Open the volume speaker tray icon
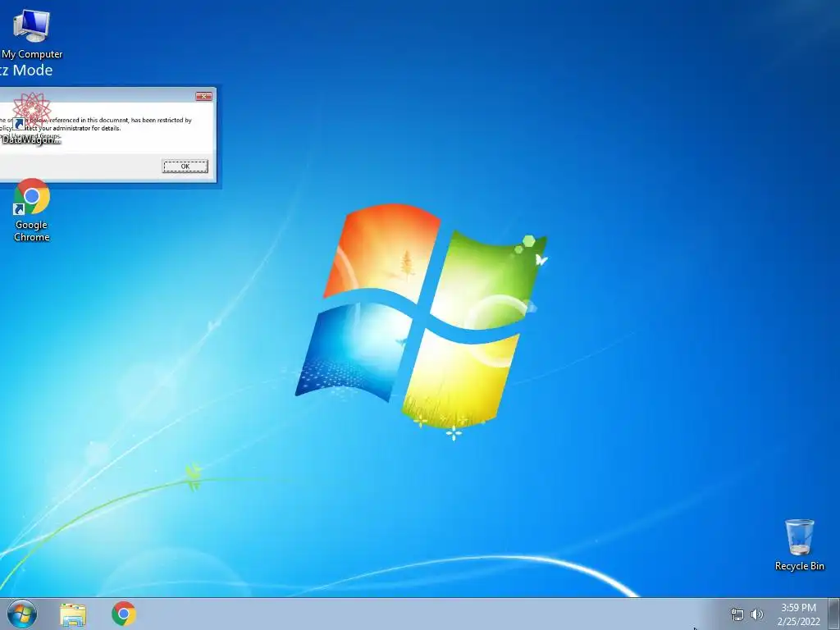 coord(757,614)
